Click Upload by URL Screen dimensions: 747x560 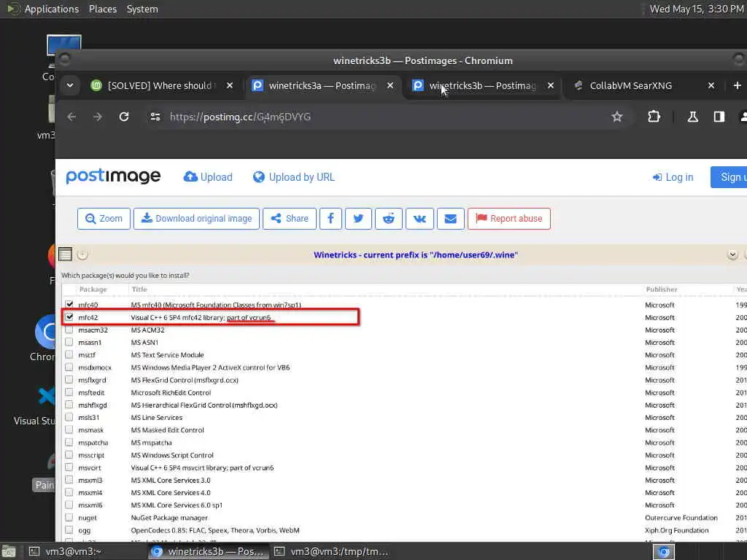click(x=294, y=177)
